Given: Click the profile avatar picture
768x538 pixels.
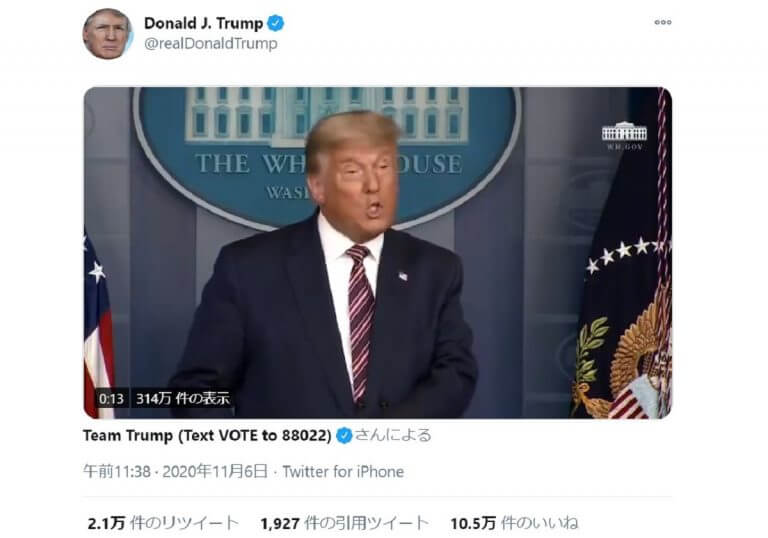Looking at the screenshot, I should pyautogui.click(x=108, y=34).
